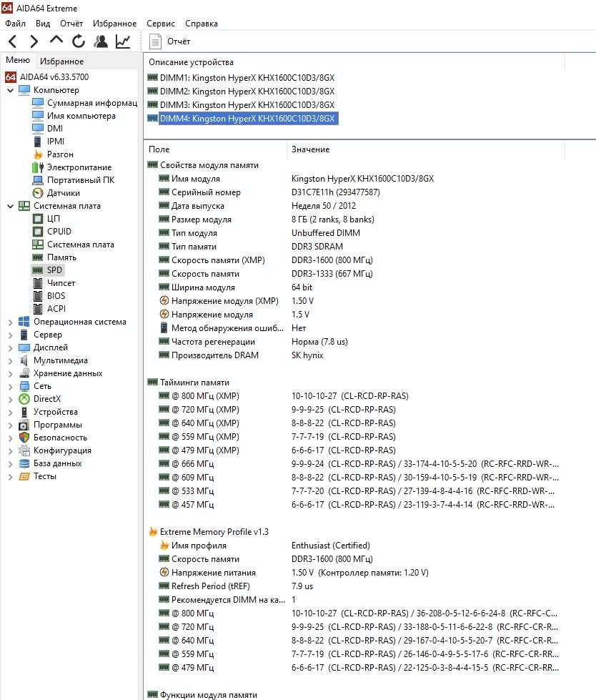This screenshot has height=700, width=596.
Task: Select DIMM3: Kingston HyperX device row
Action: pos(241,105)
